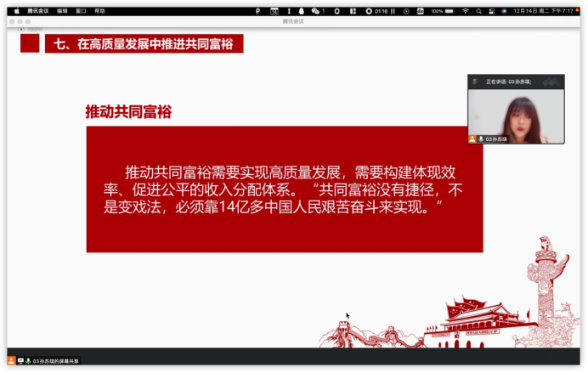Open macOS Control Center
The image size is (588, 373).
click(492, 11)
